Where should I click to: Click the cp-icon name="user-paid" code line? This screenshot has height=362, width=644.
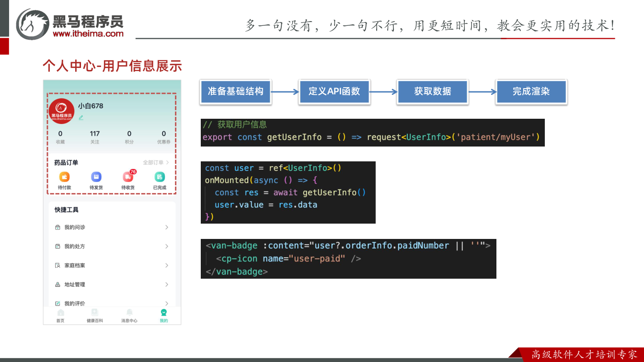click(x=288, y=259)
